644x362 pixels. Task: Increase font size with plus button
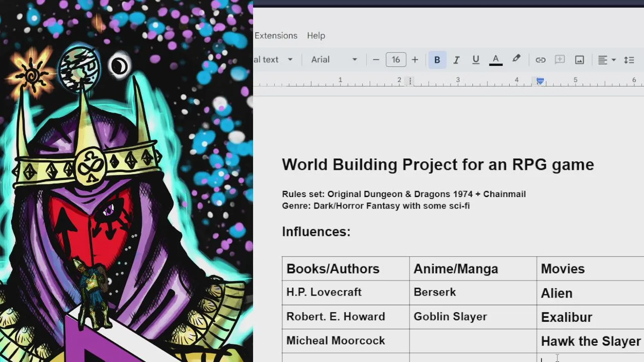(x=415, y=59)
